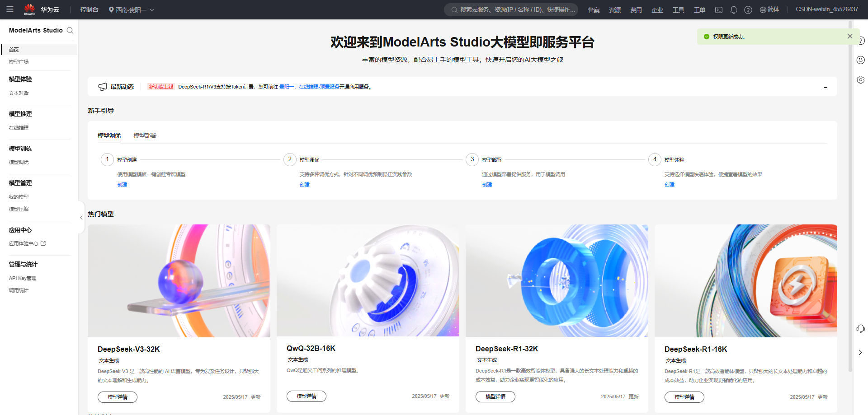
Task: Open the external link icon beside 应用体验中心
Action: [x=43, y=243]
